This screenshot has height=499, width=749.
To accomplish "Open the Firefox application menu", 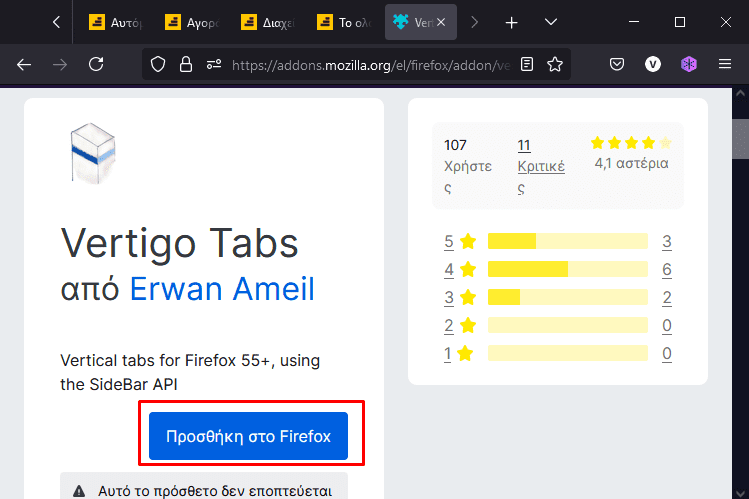I will tap(725, 64).
